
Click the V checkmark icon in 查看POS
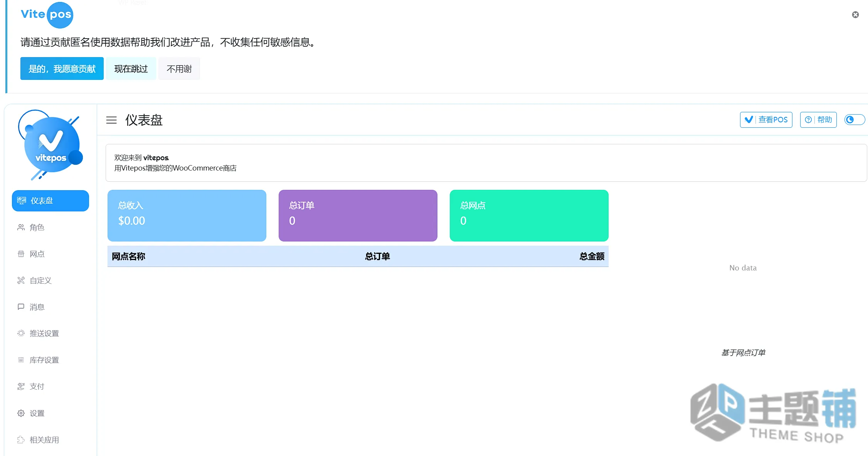[749, 120]
